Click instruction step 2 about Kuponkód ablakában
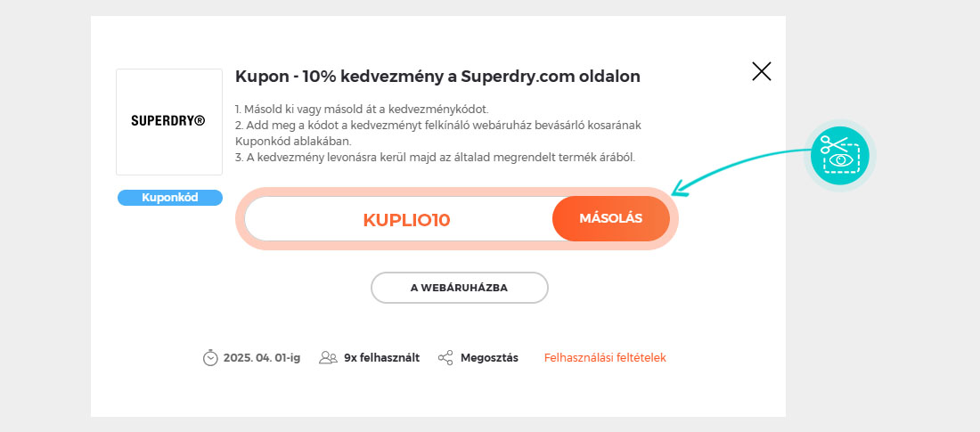 [x=438, y=134]
